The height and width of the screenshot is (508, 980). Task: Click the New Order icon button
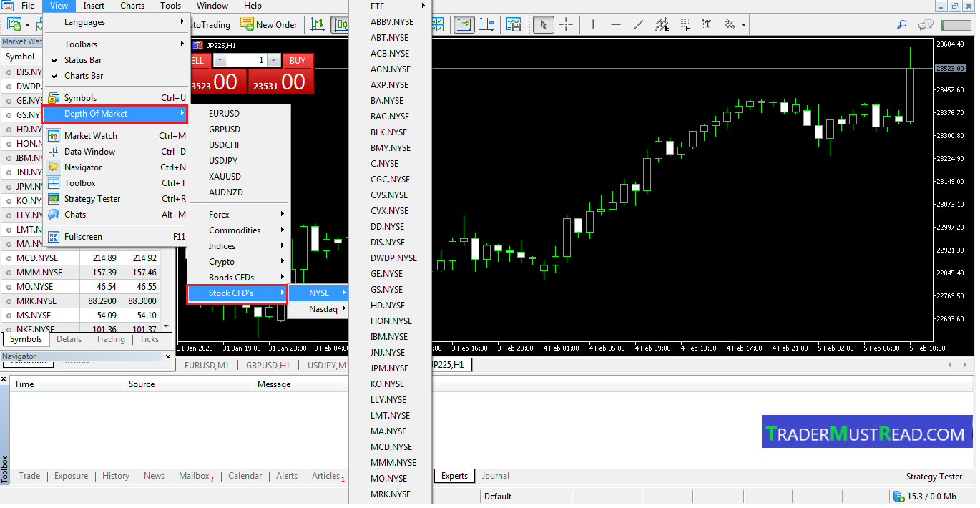(268, 25)
